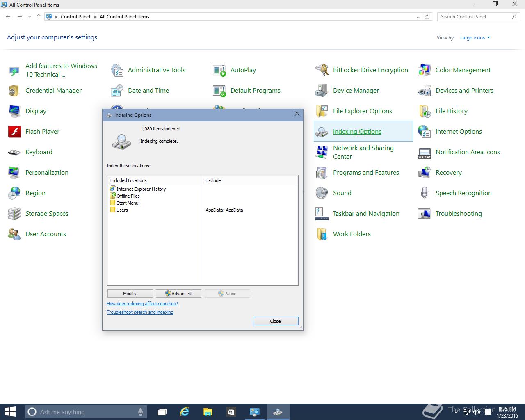Image resolution: width=525 pixels, height=420 pixels.
Task: Open the AutoPlay icon
Action: (x=219, y=70)
